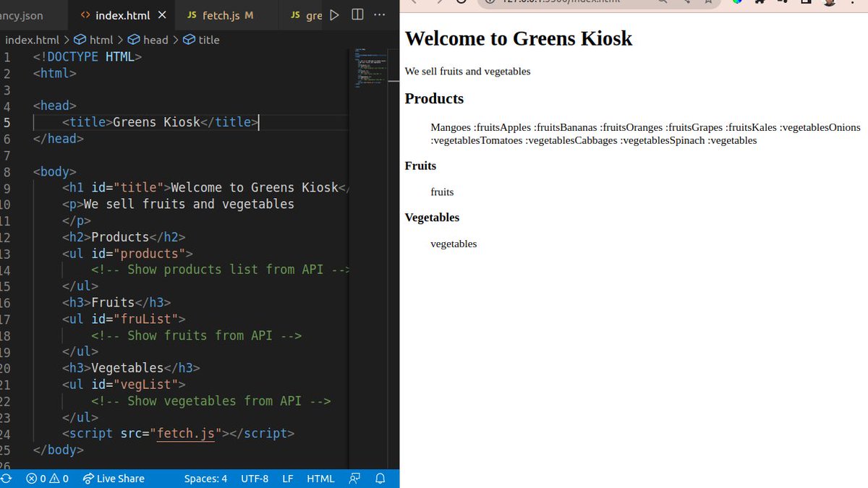The image size is (868, 488).
Task: Open the feedback icon in status bar
Action: click(x=354, y=479)
